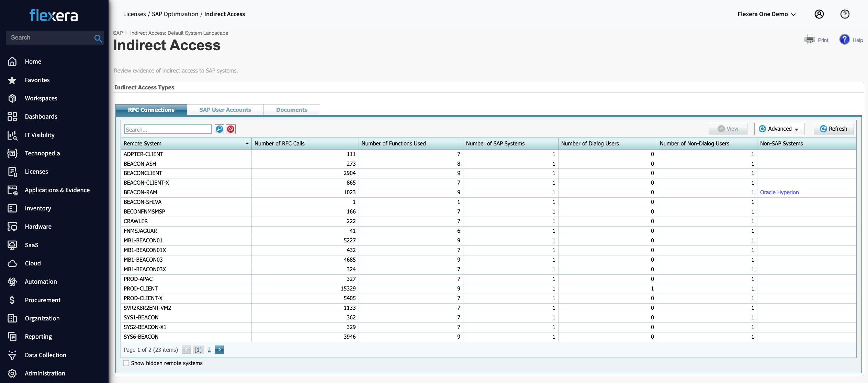The height and width of the screenshot is (383, 868).
Task: Go to next page arrow in pagination
Action: click(219, 350)
